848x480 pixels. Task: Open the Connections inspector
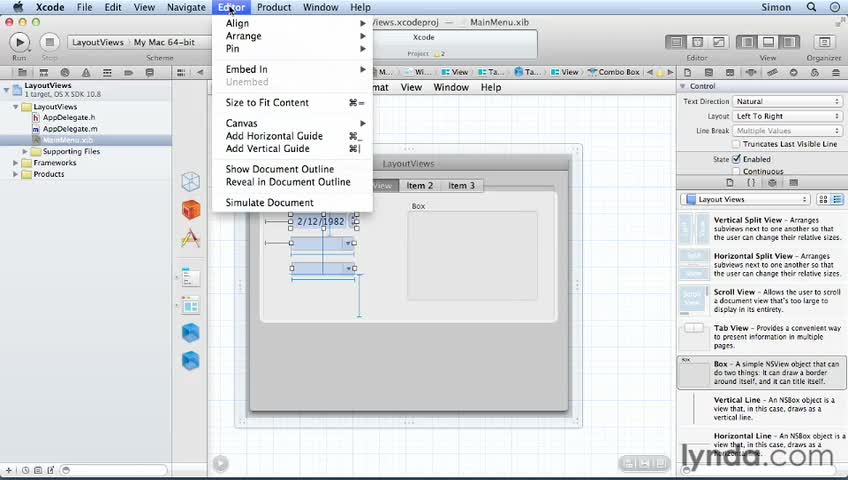point(793,72)
